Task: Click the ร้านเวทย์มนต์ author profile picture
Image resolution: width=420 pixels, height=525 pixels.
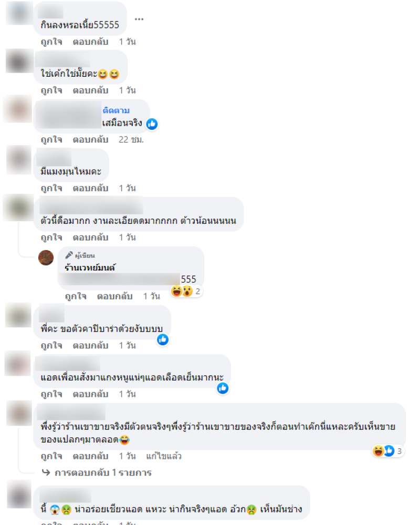Action: pyautogui.click(x=46, y=258)
